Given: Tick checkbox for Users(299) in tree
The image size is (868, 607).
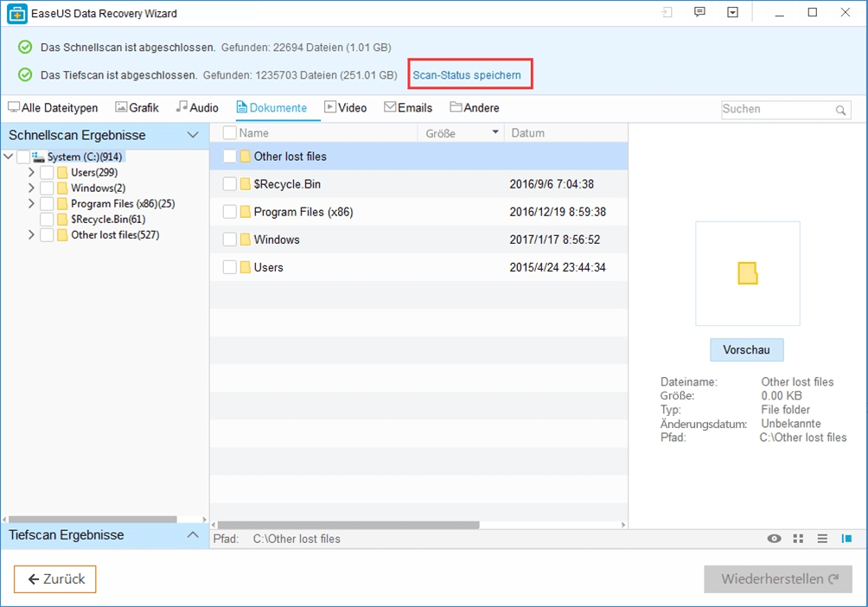Looking at the screenshot, I should coord(47,172).
